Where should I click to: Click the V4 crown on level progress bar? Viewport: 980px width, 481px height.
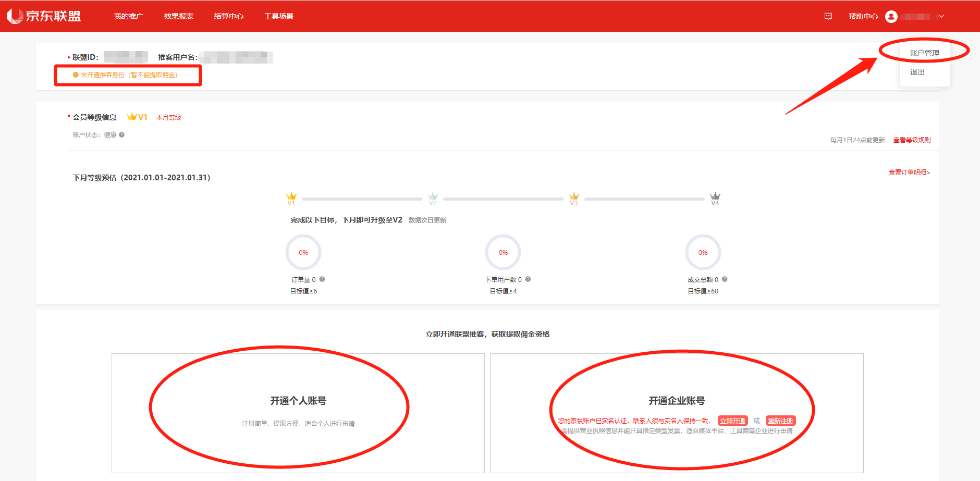(x=715, y=199)
